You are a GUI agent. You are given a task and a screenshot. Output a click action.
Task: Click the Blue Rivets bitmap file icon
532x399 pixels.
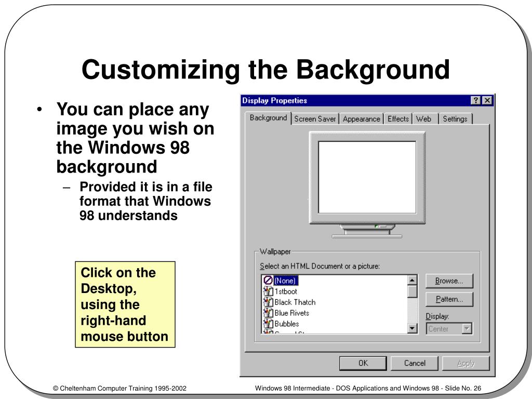[x=268, y=313]
